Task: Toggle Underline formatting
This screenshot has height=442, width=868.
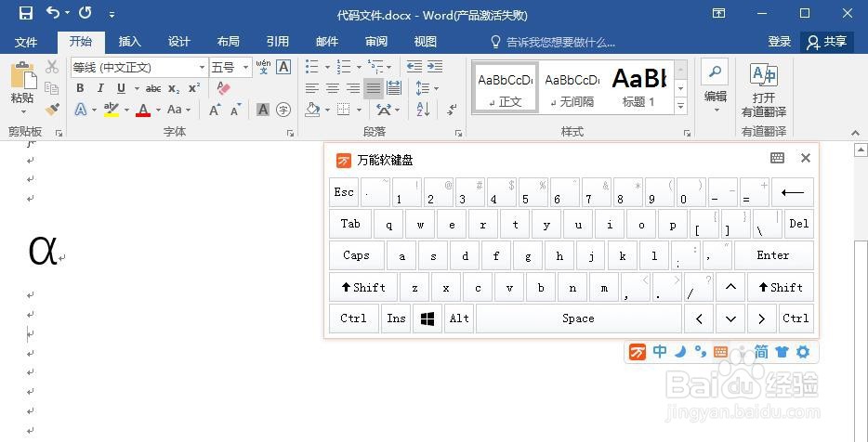Action: (121, 88)
